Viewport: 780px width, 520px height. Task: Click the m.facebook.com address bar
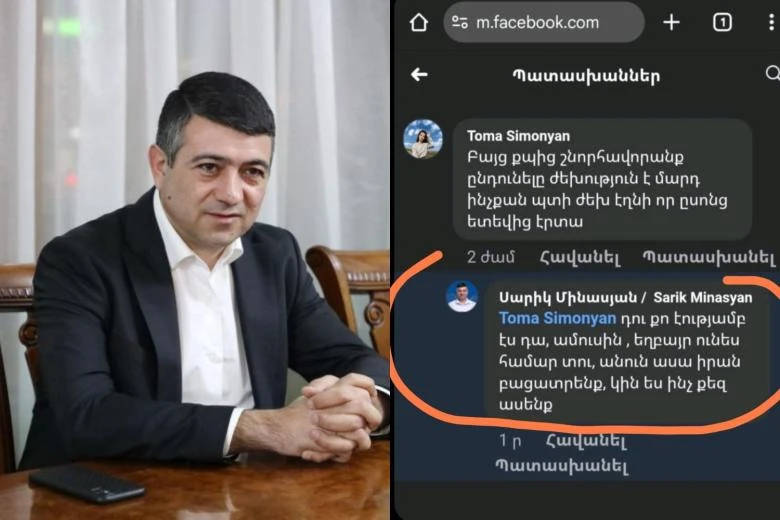pos(544,22)
